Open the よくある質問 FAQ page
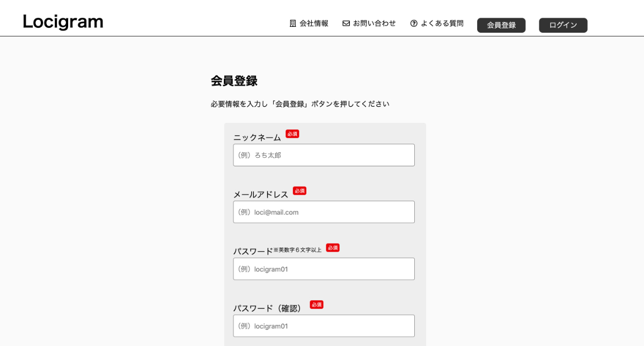The height and width of the screenshot is (346, 644). pyautogui.click(x=442, y=24)
